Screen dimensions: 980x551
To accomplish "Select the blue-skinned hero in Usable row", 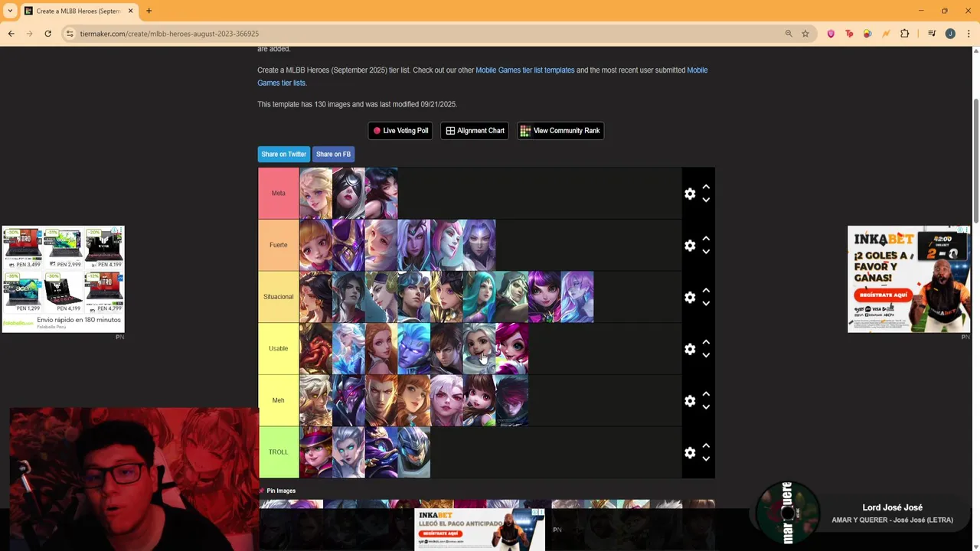I will (413, 349).
